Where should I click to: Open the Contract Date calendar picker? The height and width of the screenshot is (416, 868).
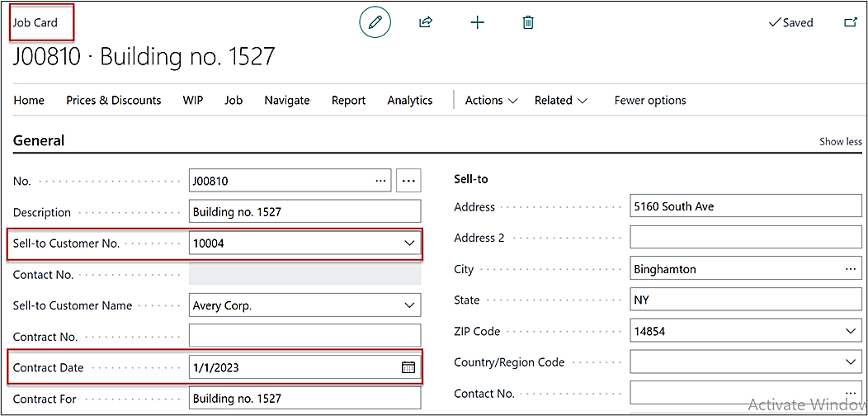[408, 367]
